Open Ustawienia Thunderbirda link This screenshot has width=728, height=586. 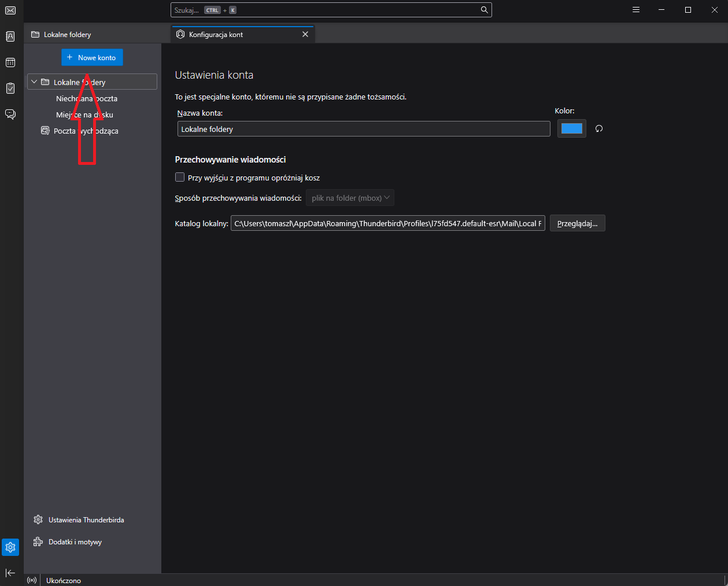pos(86,520)
